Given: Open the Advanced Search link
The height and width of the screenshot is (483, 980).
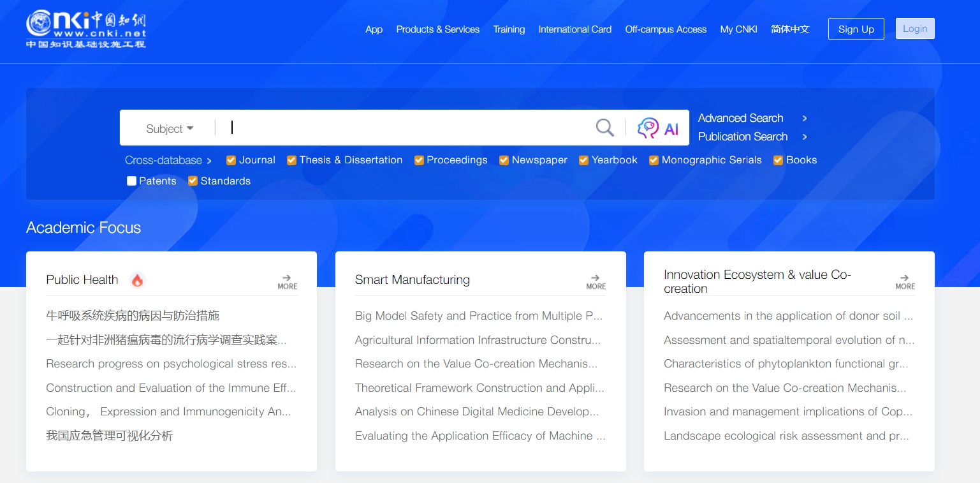Looking at the screenshot, I should click(740, 118).
